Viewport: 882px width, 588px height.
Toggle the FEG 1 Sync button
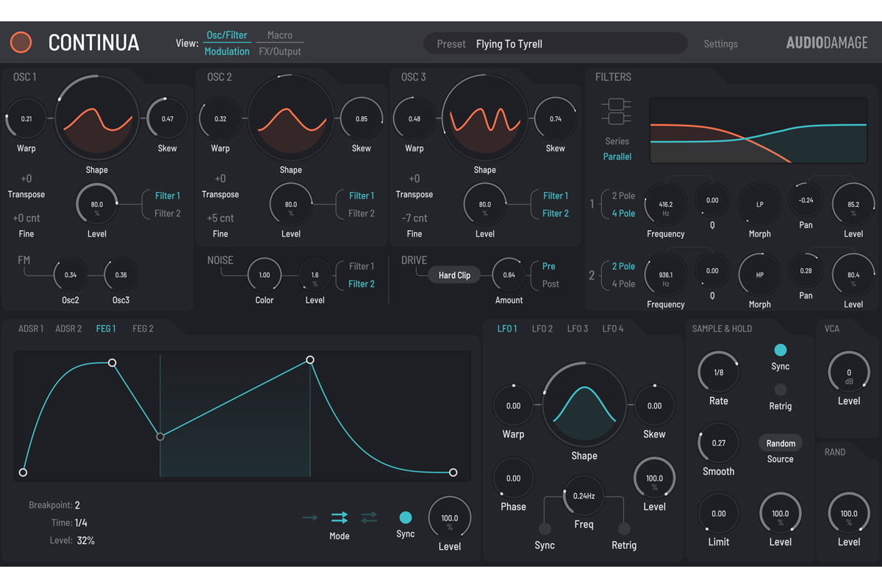click(406, 517)
